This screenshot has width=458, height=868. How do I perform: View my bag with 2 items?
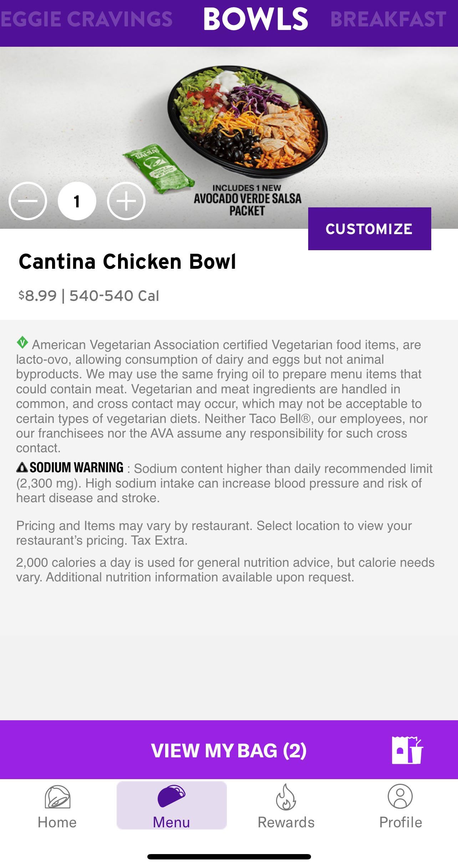point(229,750)
